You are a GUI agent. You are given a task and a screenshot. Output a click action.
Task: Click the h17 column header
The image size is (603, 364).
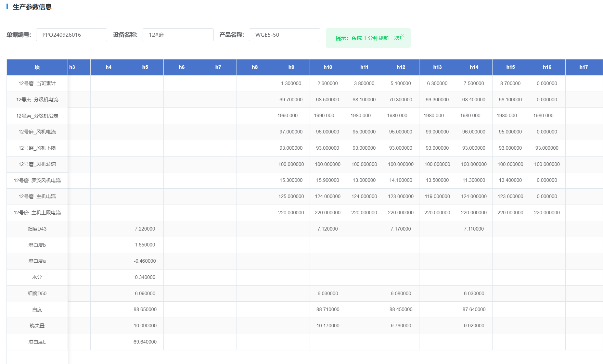584,67
